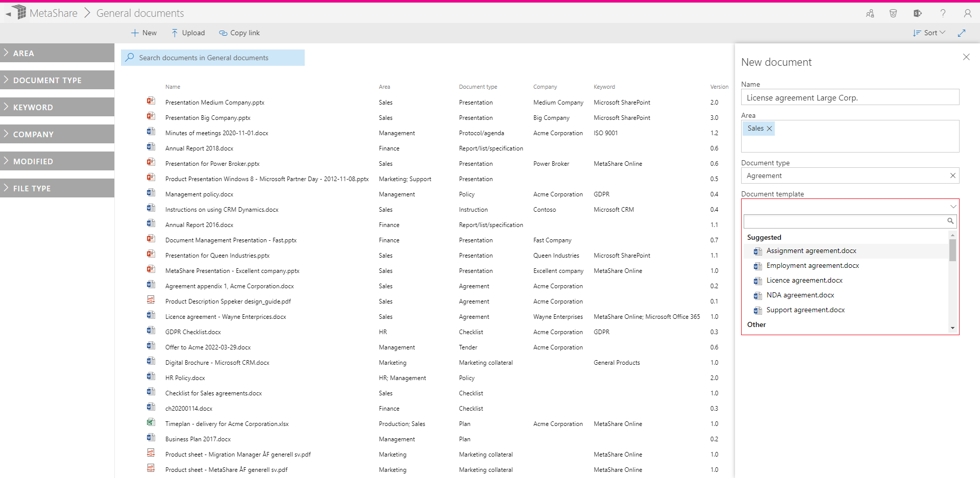Open the recycle bin
This screenshot has width=980, height=478.
[893, 13]
